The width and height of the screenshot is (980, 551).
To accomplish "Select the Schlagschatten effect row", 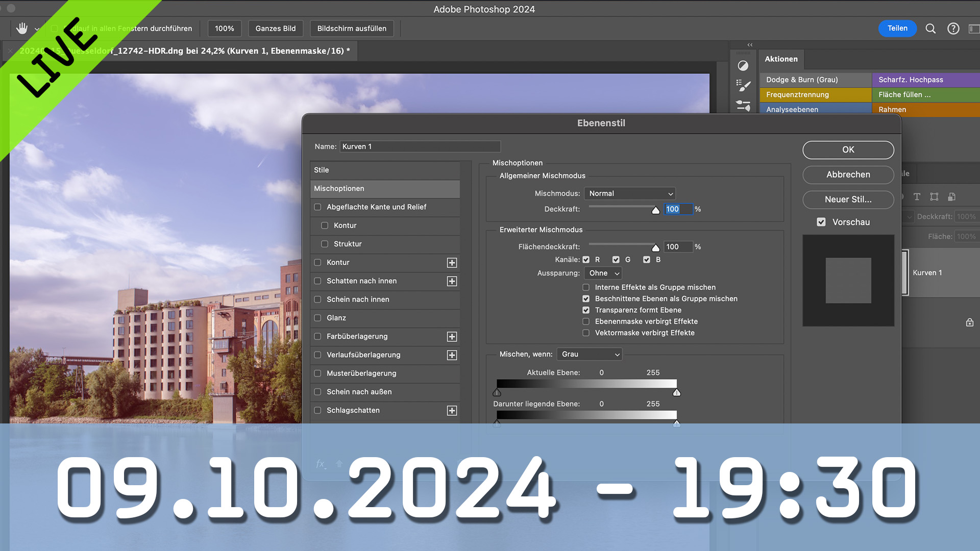I will [385, 411].
